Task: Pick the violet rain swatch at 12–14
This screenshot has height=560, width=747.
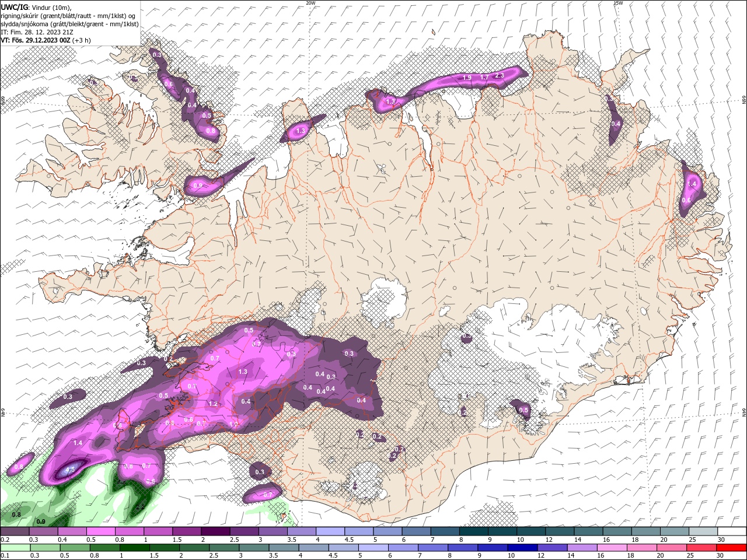Action: 551,547
